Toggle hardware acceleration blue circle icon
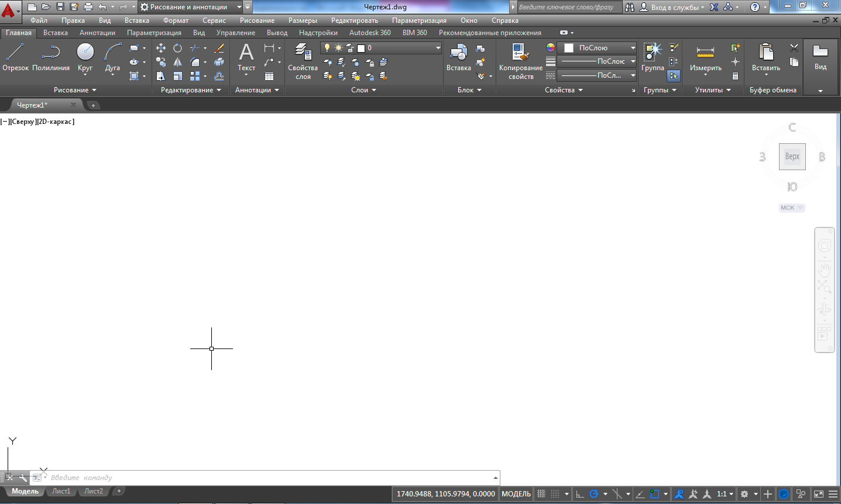 coord(784,494)
